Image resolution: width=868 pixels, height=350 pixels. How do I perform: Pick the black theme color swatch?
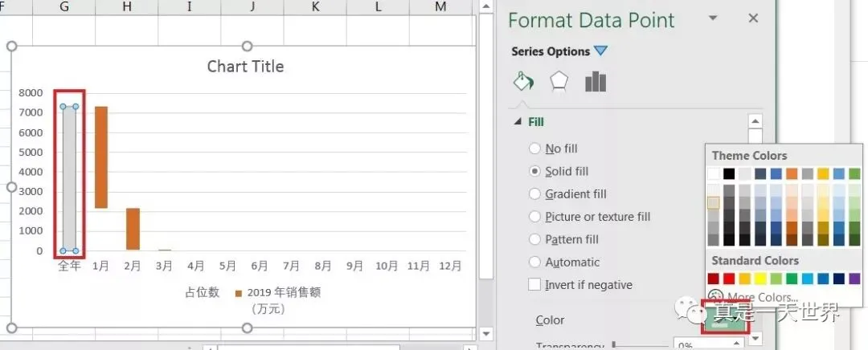pos(729,173)
